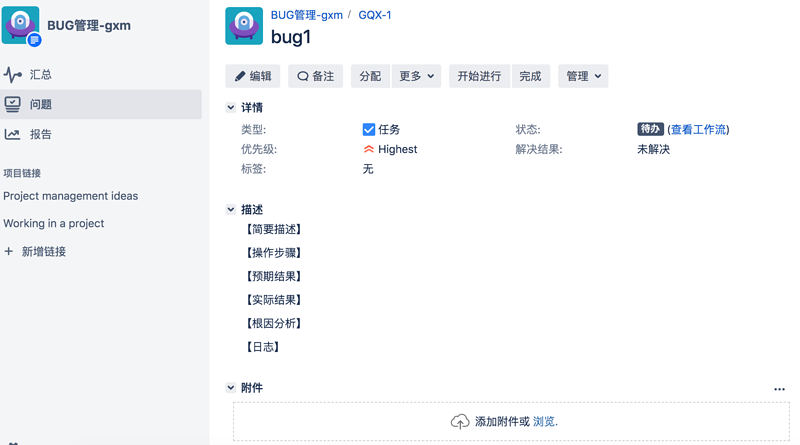The height and width of the screenshot is (445, 800).
Task: Collapse the 详情 section
Action: [231, 107]
